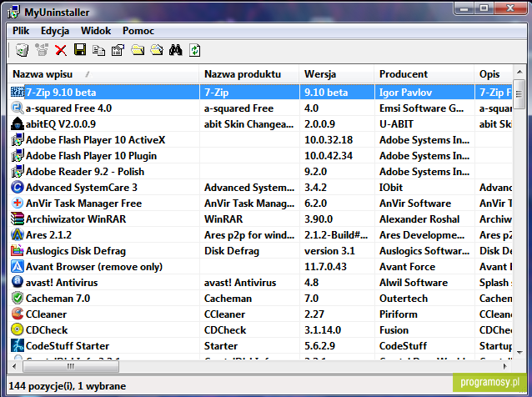Screen dimensions: 532x397
Task: Select Adobe Reader 9.2 - Polish entry
Action: point(85,172)
